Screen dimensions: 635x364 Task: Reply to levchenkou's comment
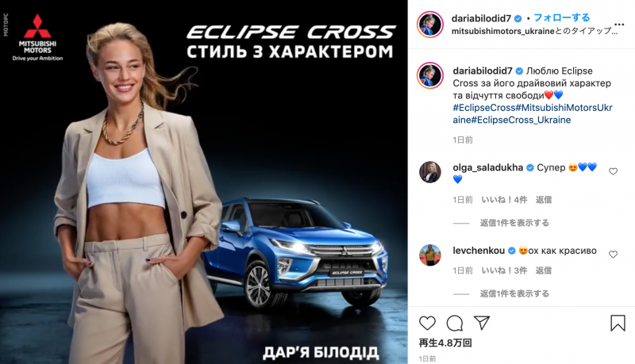click(544, 270)
